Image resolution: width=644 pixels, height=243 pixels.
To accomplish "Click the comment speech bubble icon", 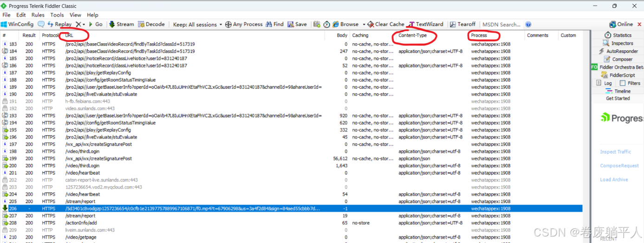I will [x=41, y=24].
